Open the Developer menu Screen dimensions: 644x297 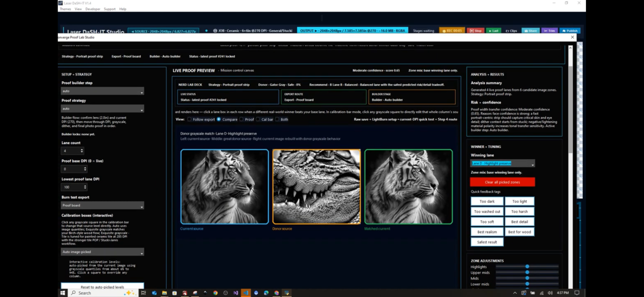click(x=92, y=9)
